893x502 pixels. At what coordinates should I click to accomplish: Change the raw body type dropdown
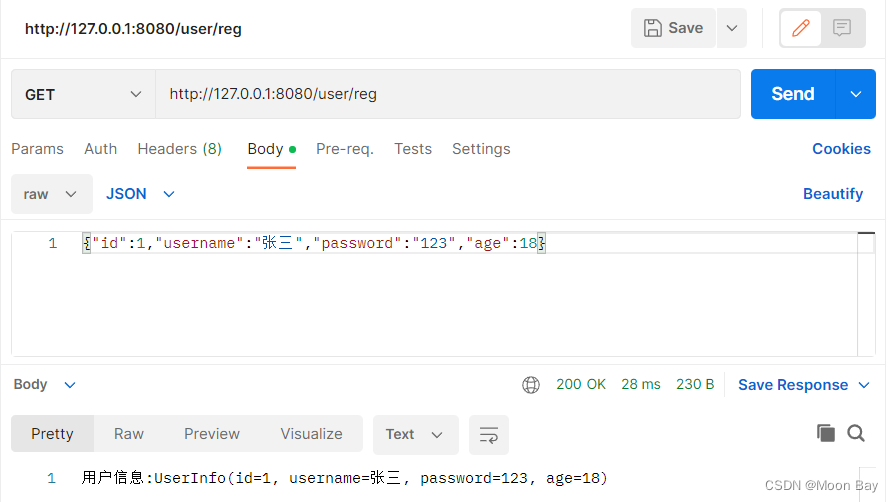coord(51,194)
